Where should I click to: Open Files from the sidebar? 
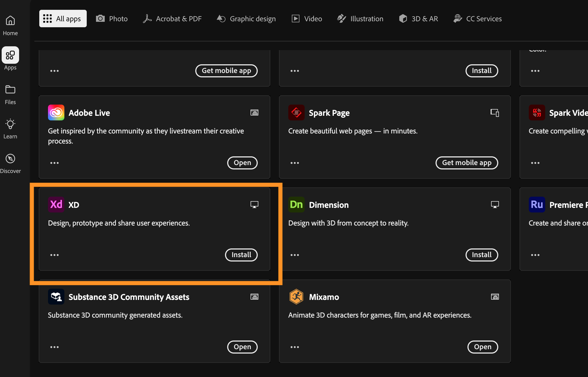pyautogui.click(x=10, y=94)
